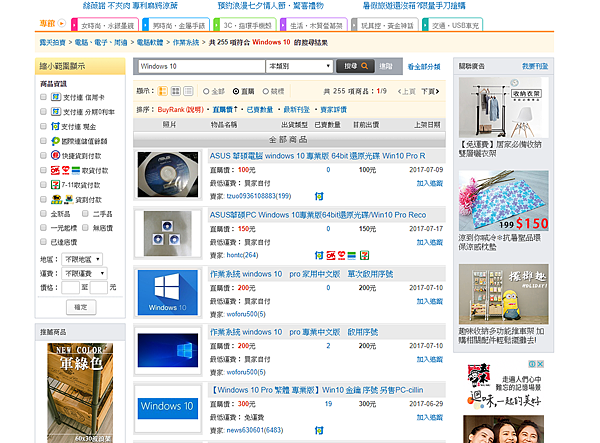Click the 確定 confirm button
The height and width of the screenshot is (443, 600).
point(81,307)
